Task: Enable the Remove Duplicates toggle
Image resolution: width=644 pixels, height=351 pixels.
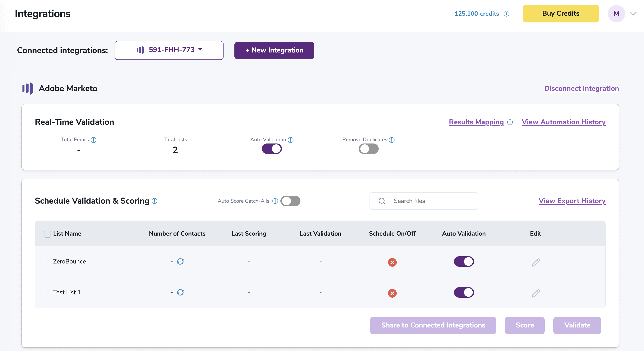Action: pyautogui.click(x=368, y=149)
